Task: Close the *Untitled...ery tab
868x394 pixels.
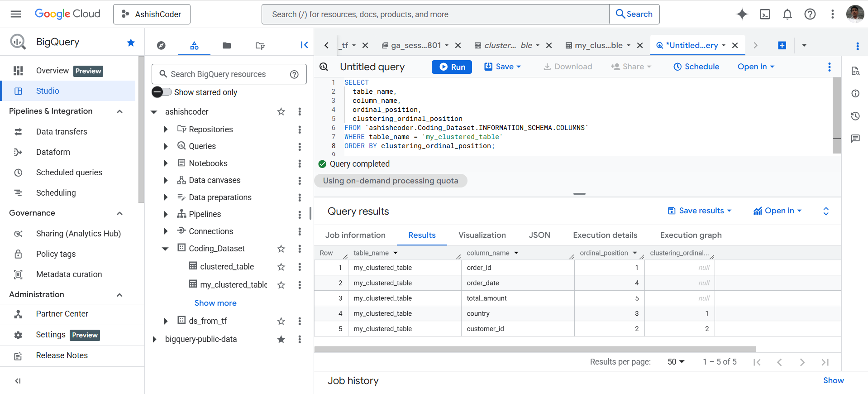Action: pos(735,45)
